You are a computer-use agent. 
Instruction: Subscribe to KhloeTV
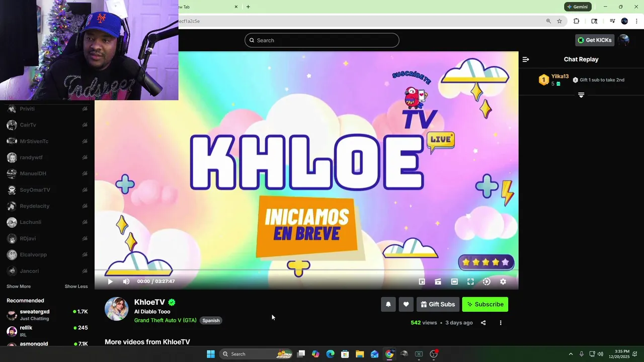click(x=485, y=304)
